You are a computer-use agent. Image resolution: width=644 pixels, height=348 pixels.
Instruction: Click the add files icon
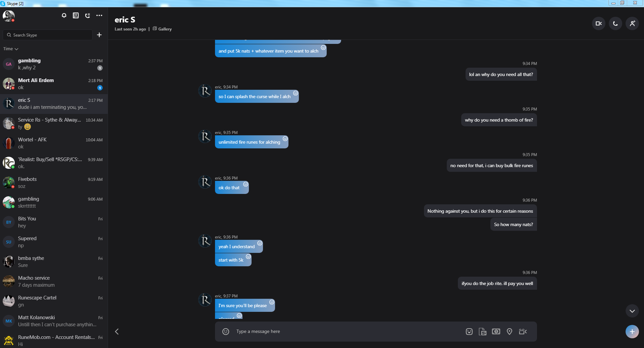pos(482,331)
